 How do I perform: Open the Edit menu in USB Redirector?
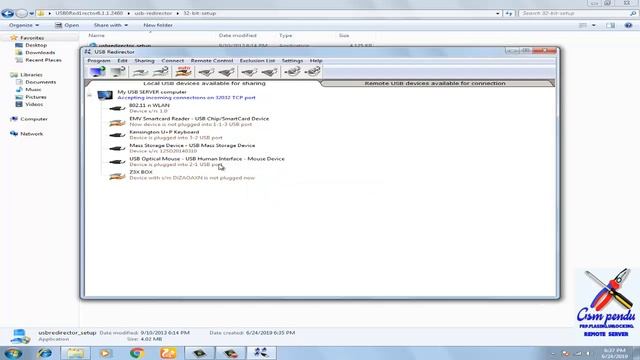[122, 61]
